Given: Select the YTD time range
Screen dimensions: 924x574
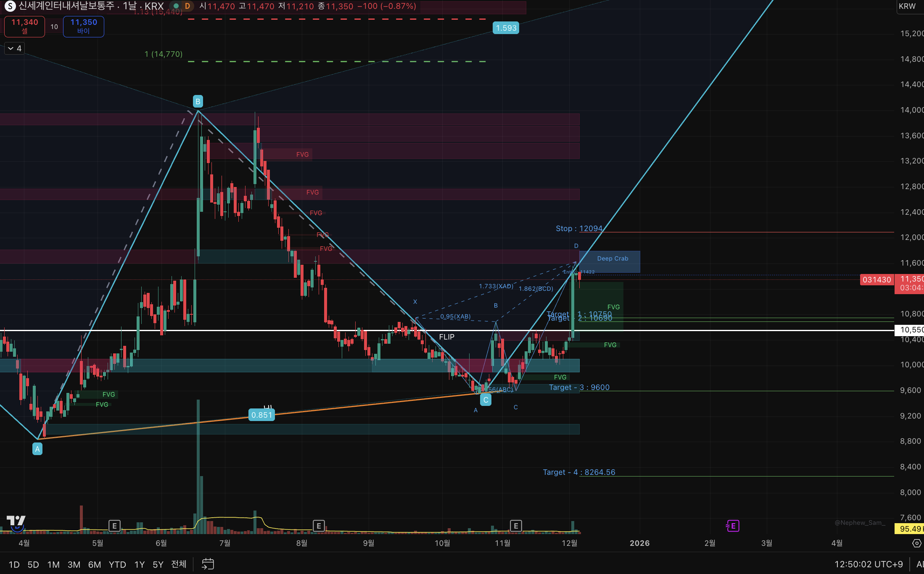Looking at the screenshot, I should click(x=117, y=564).
